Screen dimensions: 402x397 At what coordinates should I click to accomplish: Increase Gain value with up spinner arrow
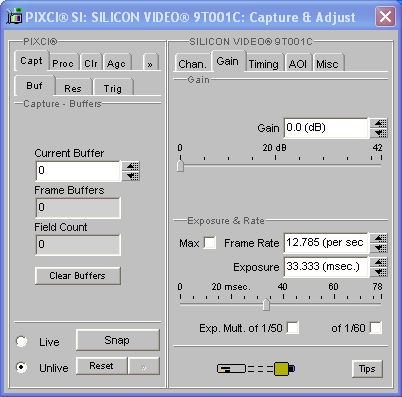[379, 123]
